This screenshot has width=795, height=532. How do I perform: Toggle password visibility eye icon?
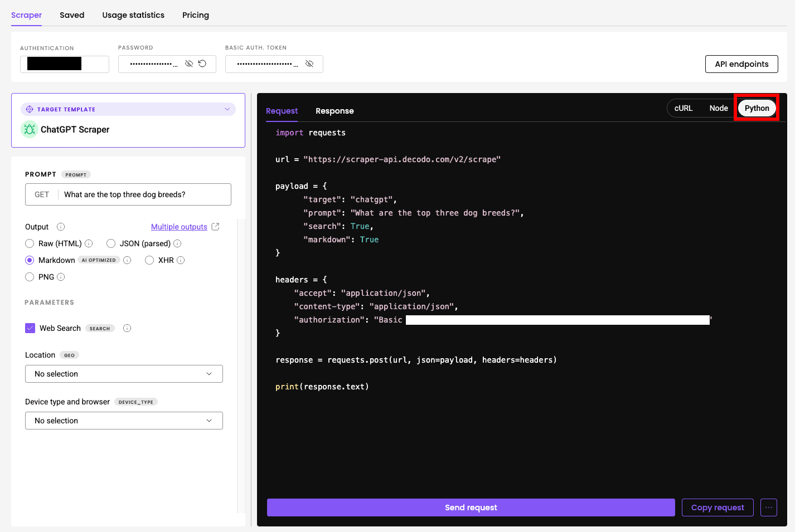tap(189, 64)
